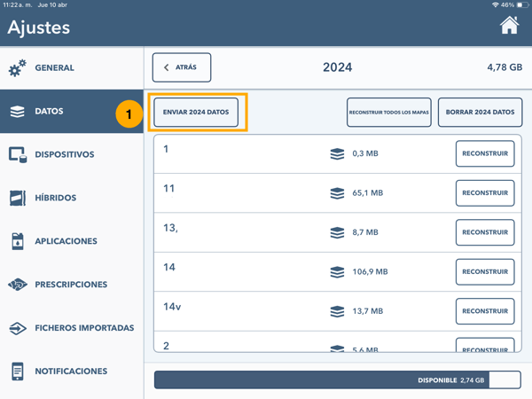The height and width of the screenshot is (399, 532).
Task: Open General settings gear icon
Action: [18, 68]
